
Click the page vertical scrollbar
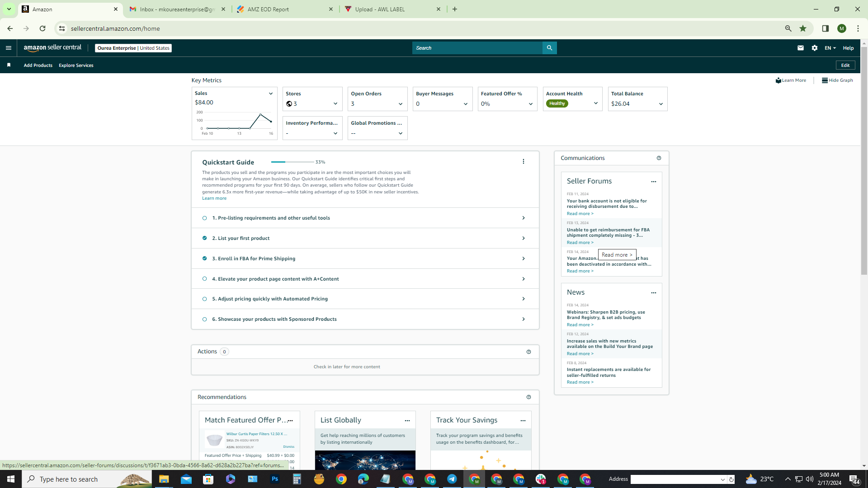(x=864, y=160)
